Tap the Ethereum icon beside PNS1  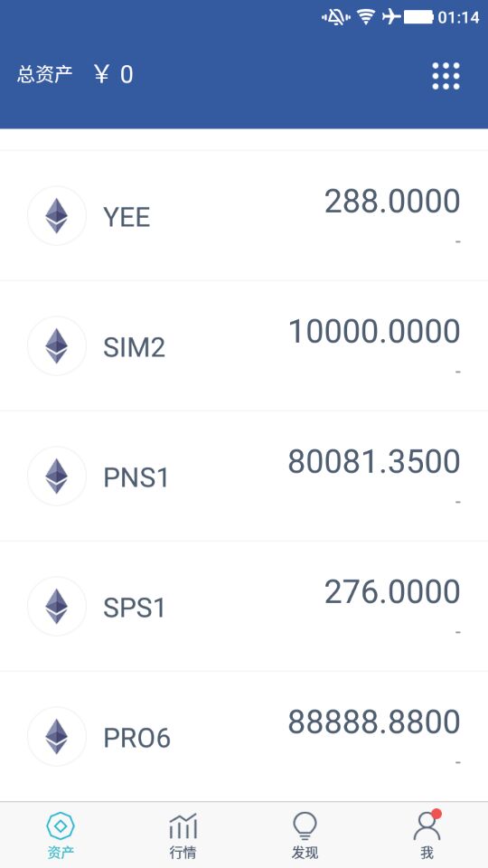[56, 476]
